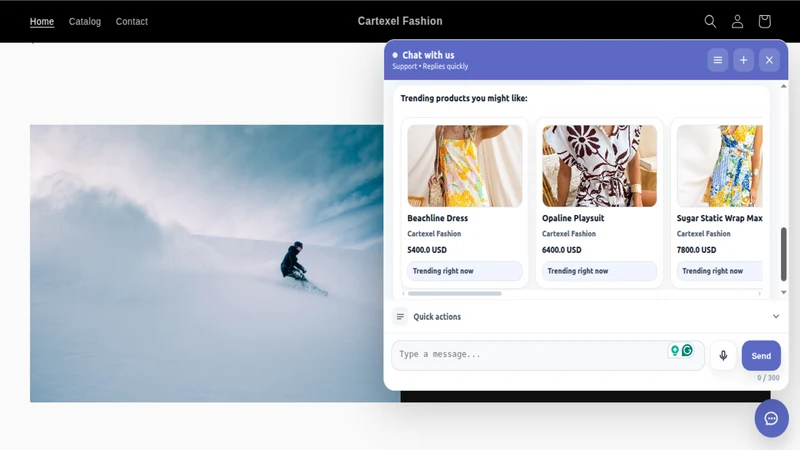Click Cartexel Fashion vendor under Sugar Static
The height and width of the screenshot is (450, 800).
(704, 234)
